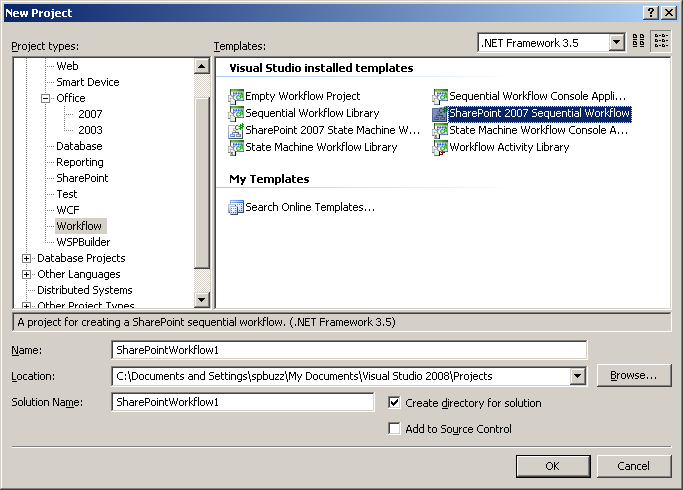Select the WCF project type
This screenshot has width=683, height=490.
coord(68,210)
